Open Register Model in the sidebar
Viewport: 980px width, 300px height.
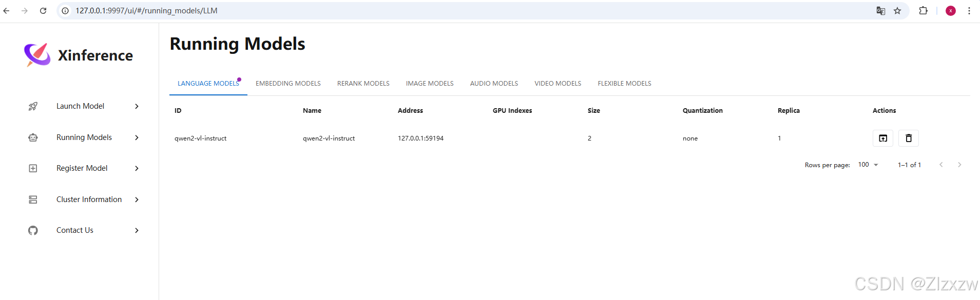[82, 168]
